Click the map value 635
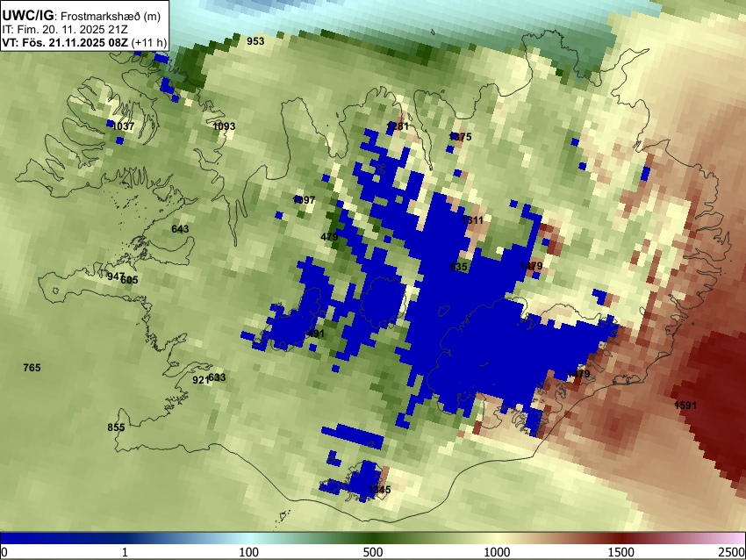 coord(459,267)
